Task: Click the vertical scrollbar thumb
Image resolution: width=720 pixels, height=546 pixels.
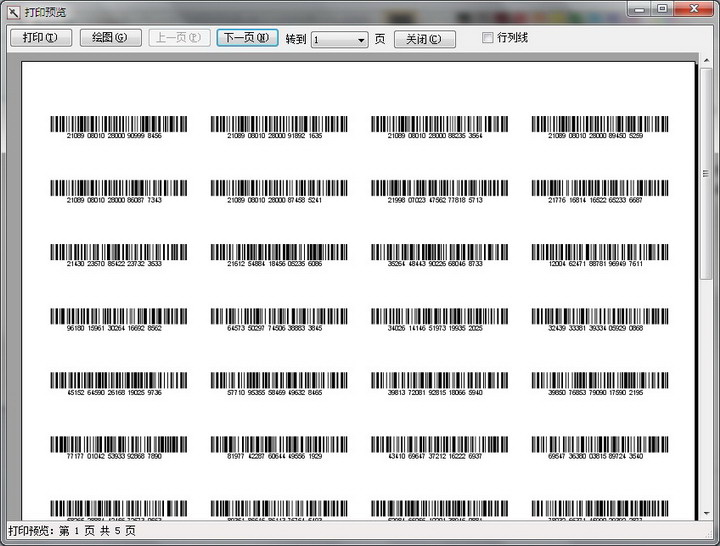Action: 706,173
